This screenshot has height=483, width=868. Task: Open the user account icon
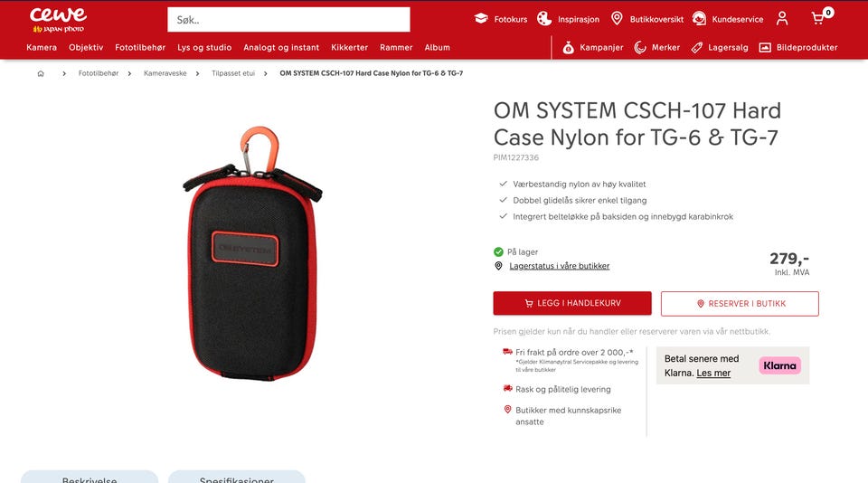[x=781, y=19]
